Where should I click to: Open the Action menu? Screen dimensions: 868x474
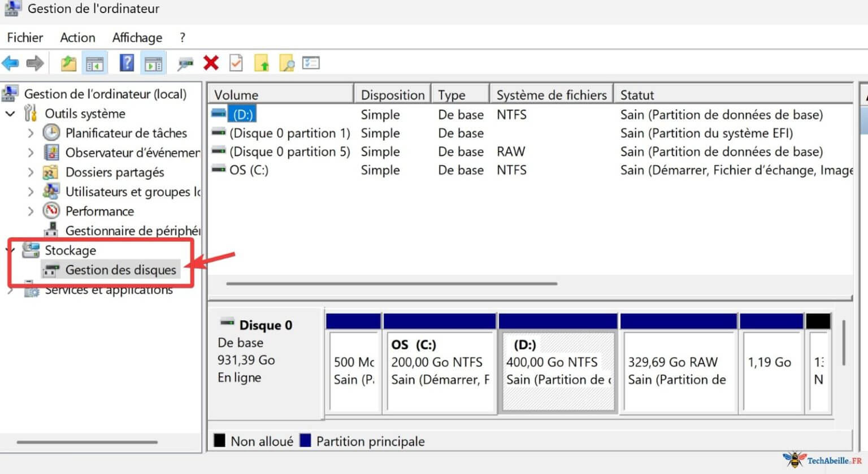click(x=77, y=37)
